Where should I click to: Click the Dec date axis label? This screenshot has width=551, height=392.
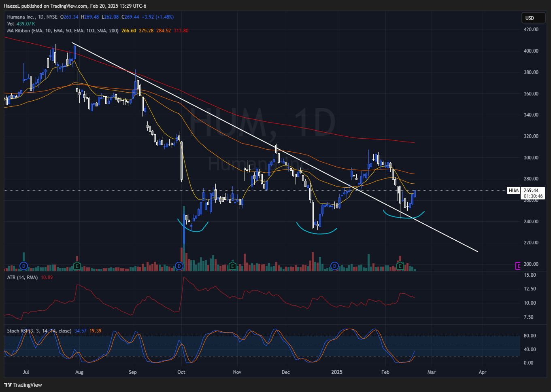286,372
